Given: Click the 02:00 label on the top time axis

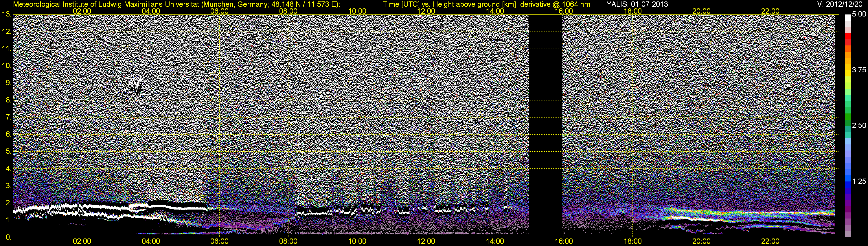Looking at the screenshot, I should (x=82, y=11).
